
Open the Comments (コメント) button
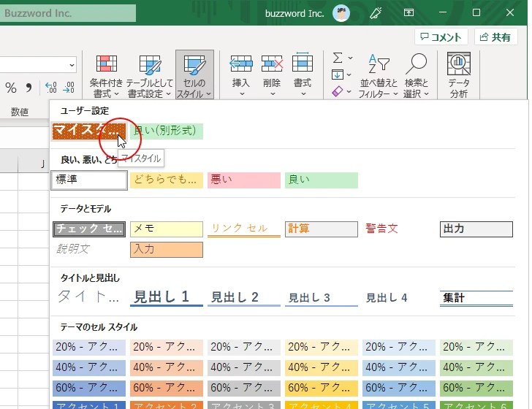(x=441, y=37)
